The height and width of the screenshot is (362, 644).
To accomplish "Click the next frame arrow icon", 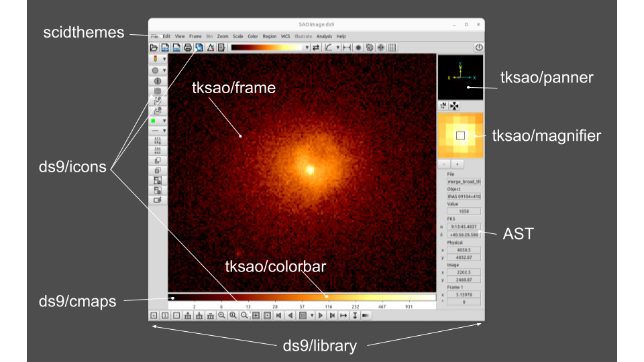I will pyautogui.click(x=321, y=316).
